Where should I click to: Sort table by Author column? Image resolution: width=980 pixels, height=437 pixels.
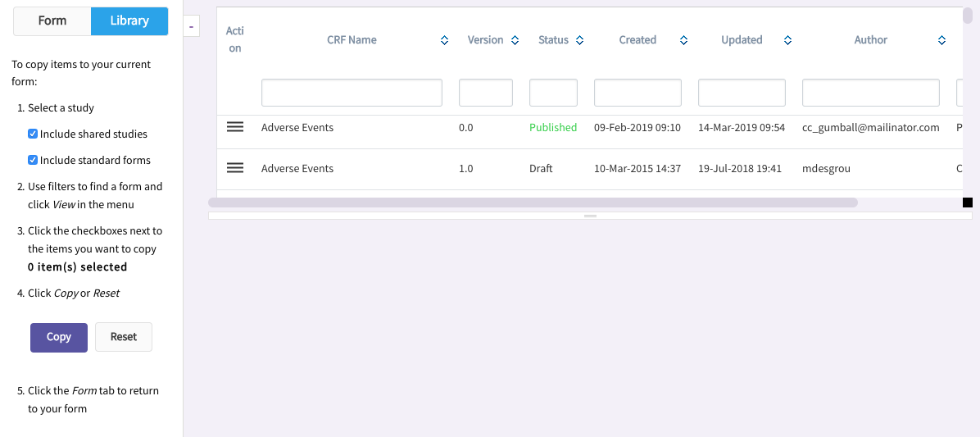pos(942,40)
